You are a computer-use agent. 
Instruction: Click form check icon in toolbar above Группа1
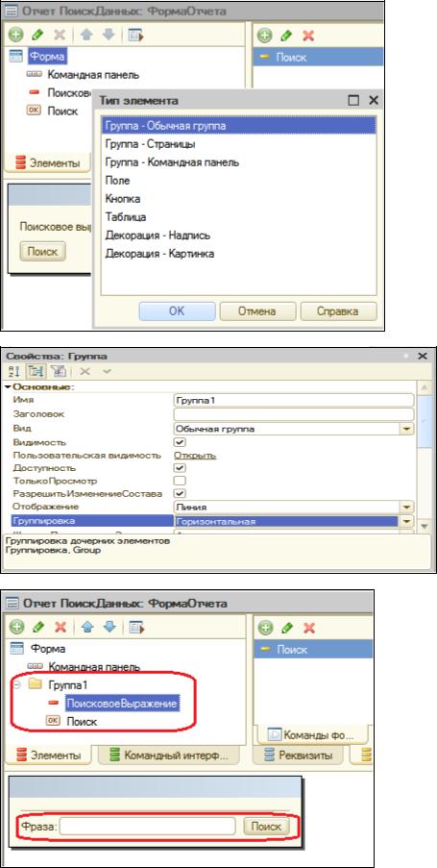136,627
